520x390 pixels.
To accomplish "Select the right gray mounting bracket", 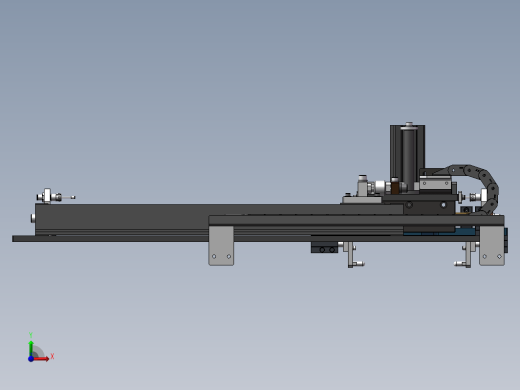I will pos(492,246).
